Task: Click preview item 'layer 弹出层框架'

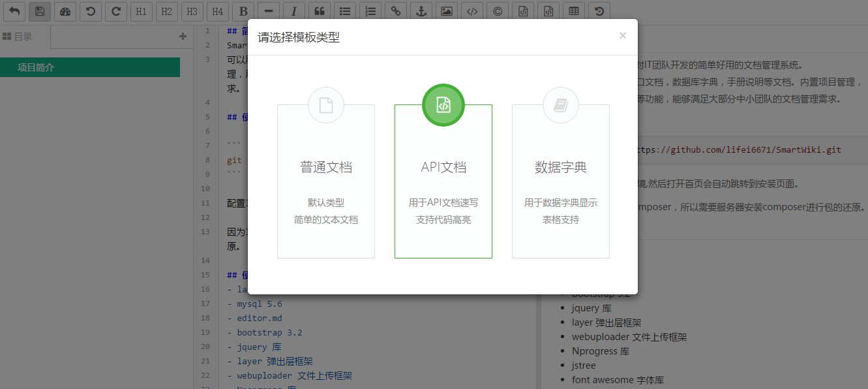Action: pos(606,322)
